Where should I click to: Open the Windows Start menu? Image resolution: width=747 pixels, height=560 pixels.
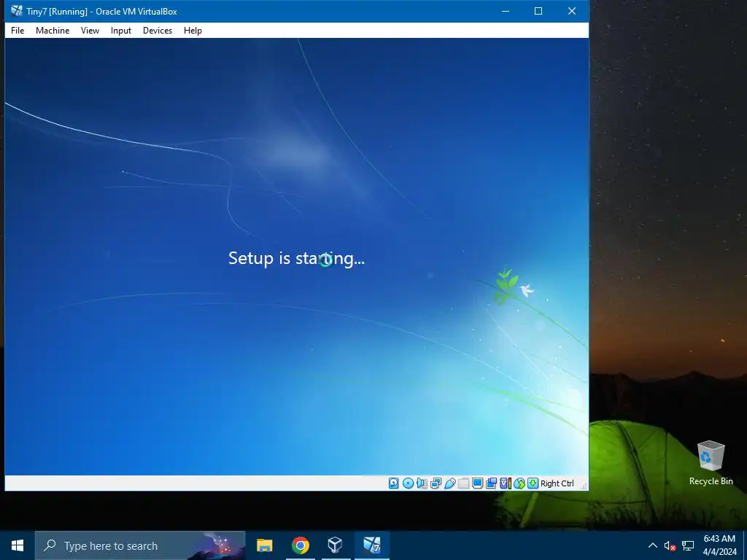click(18, 545)
